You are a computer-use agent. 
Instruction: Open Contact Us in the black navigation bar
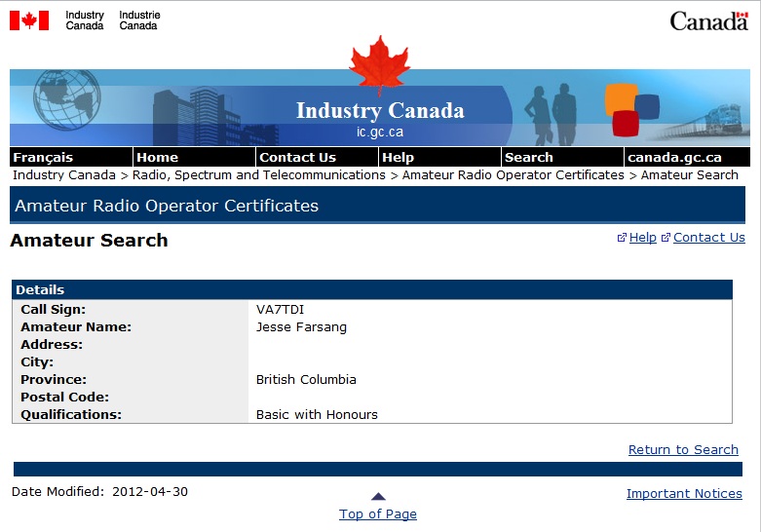point(317,157)
